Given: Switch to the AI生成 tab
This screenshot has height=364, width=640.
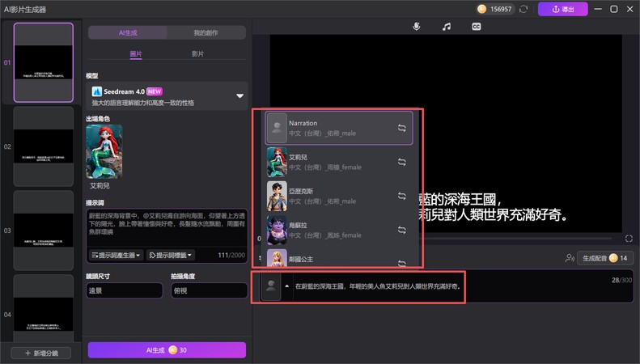Looking at the screenshot, I should (x=128, y=32).
